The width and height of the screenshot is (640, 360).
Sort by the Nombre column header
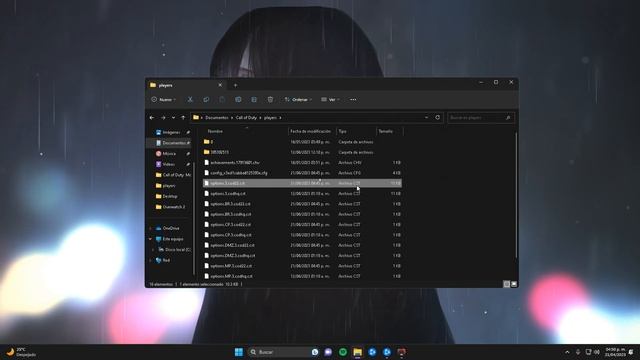215,131
